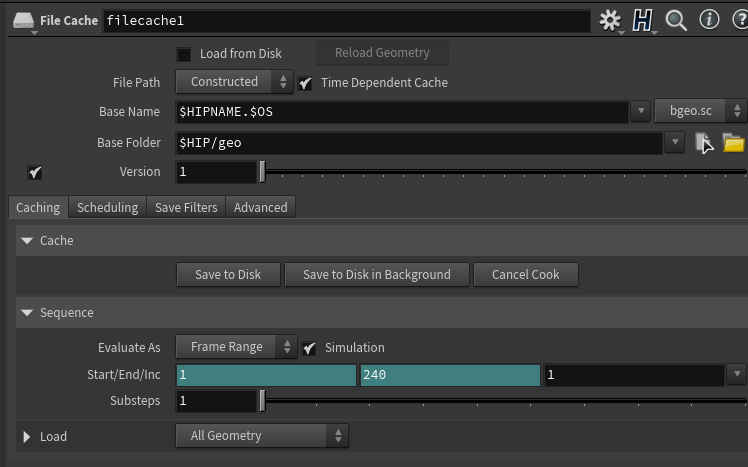This screenshot has height=467, width=748.
Task: Click the Substeps slider handle
Action: point(262,401)
